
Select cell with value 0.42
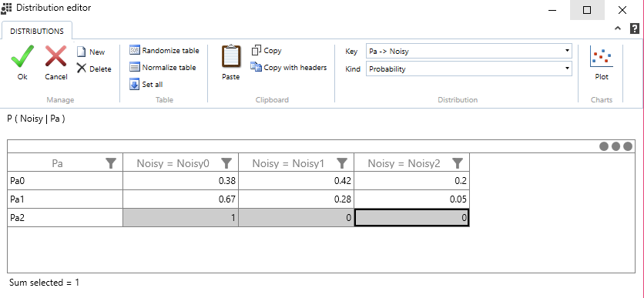[x=296, y=181]
